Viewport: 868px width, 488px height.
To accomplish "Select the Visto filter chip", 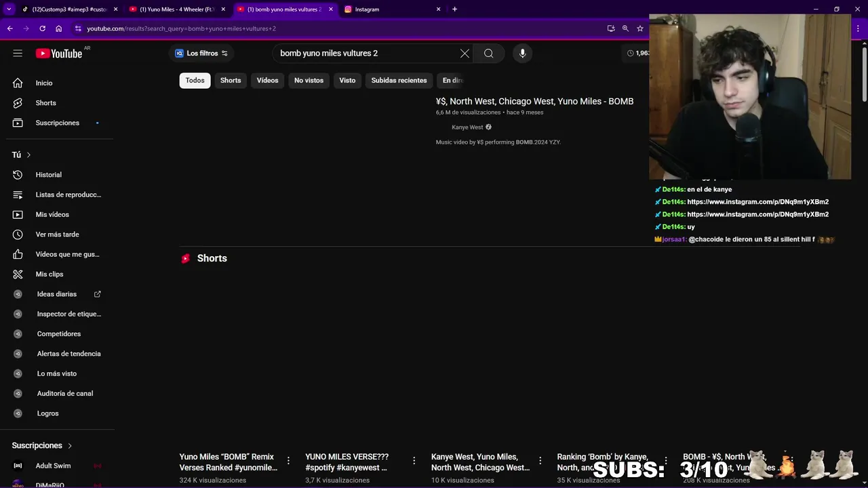I will tap(347, 80).
